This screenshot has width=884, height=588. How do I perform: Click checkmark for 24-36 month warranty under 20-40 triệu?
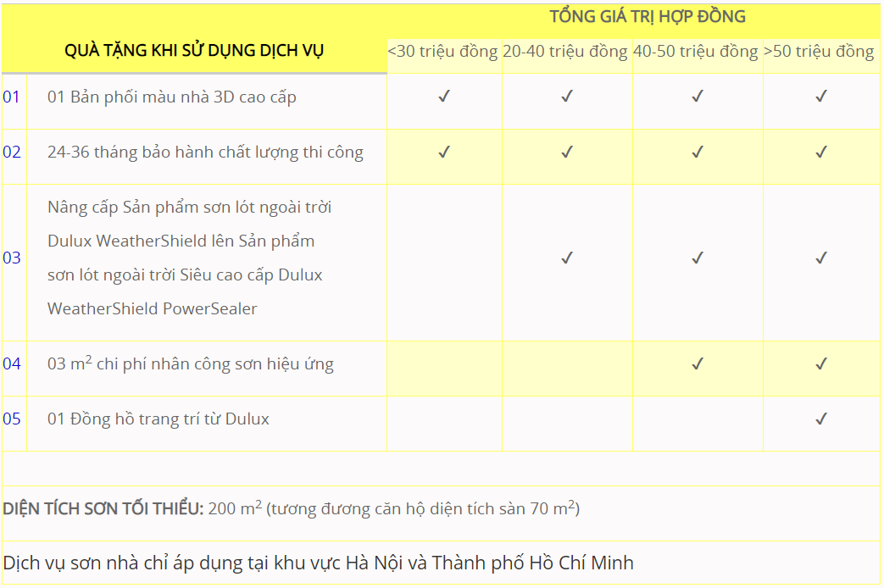[567, 153]
